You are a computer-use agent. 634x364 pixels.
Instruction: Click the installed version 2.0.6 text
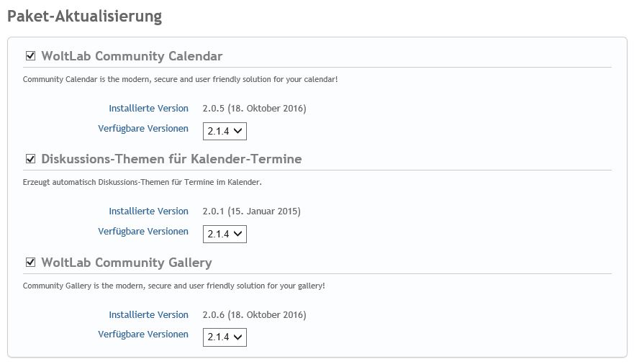pyautogui.click(x=254, y=315)
